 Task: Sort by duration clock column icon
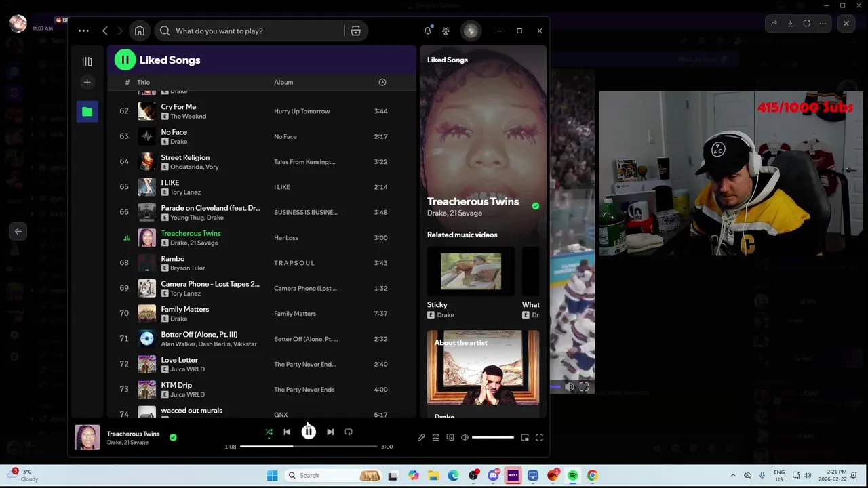[382, 82]
